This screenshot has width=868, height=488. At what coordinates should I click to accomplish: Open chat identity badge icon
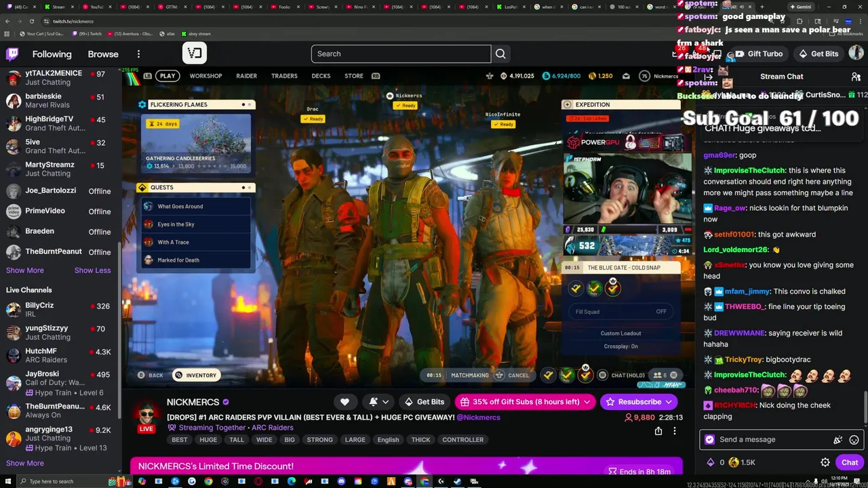(709, 439)
